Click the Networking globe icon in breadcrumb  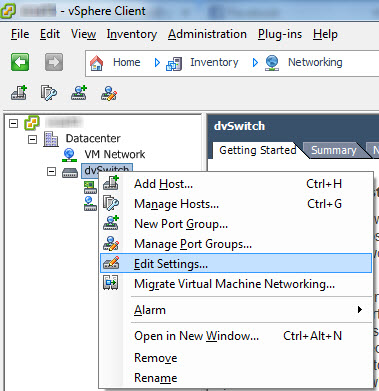[272, 63]
